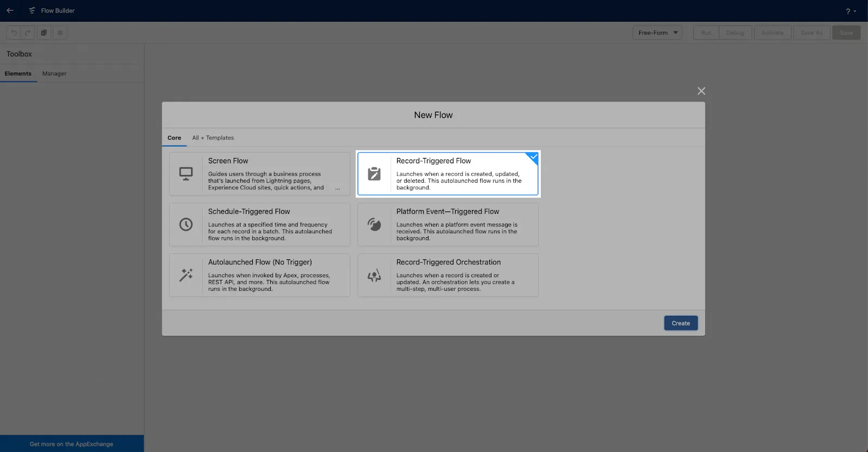Select the Autolaunched Flow magic wand icon
The image size is (868, 452).
coord(186,275)
